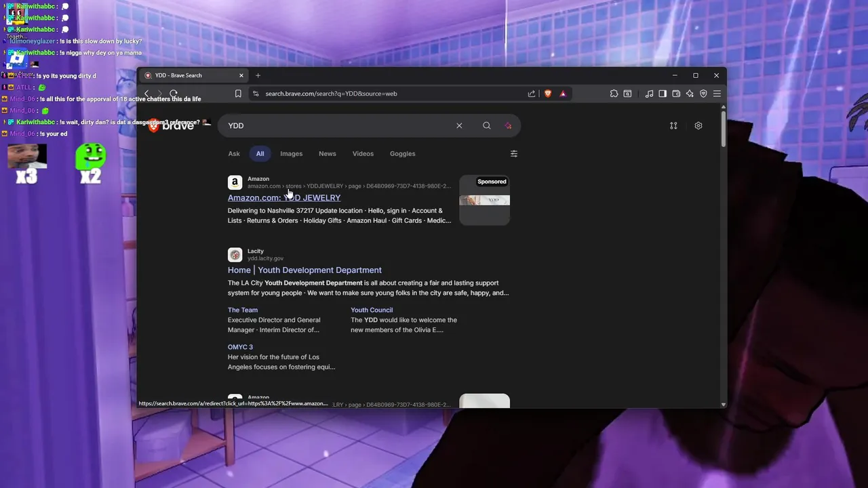868x488 pixels.
Task: Open the Amazon.com: YDD JEWELRY link
Action: pyautogui.click(x=284, y=198)
